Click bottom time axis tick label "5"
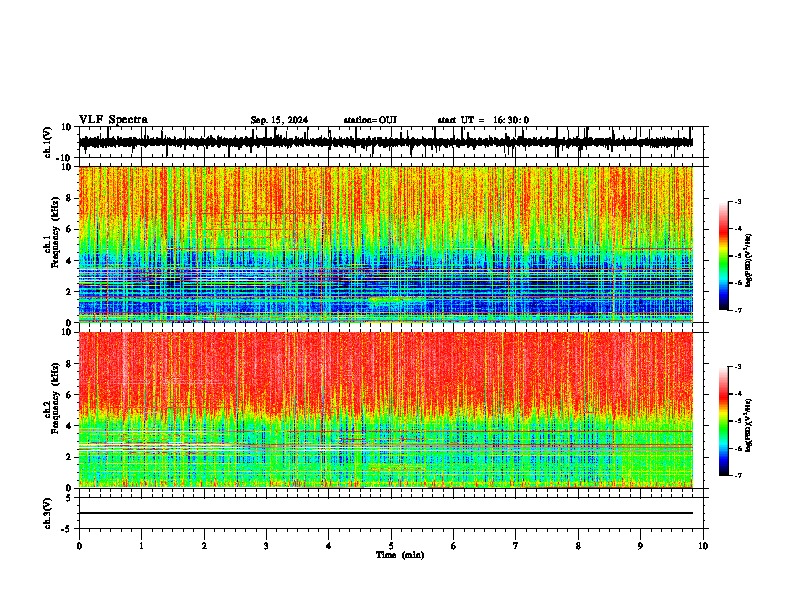Screen dimensions: 792x612 pos(391,546)
